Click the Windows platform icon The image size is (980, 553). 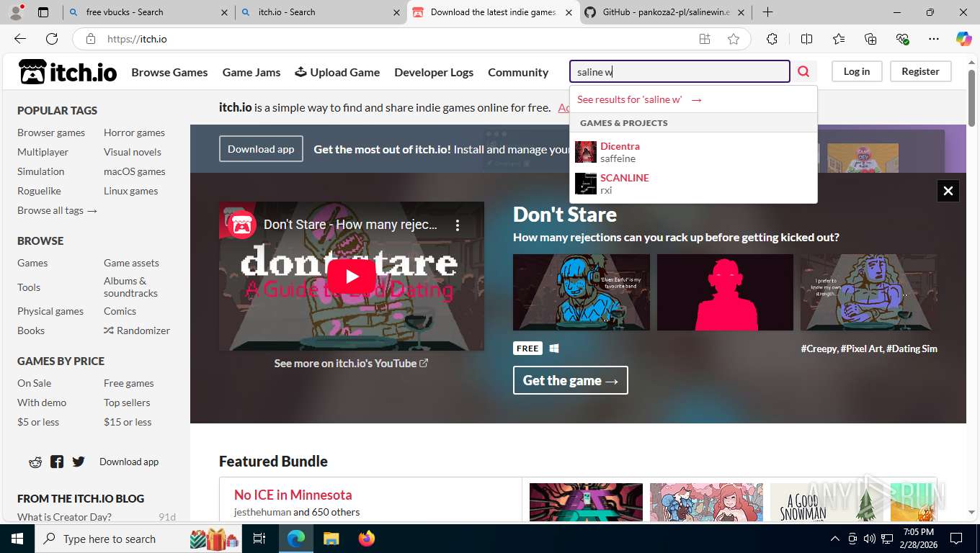(x=553, y=349)
